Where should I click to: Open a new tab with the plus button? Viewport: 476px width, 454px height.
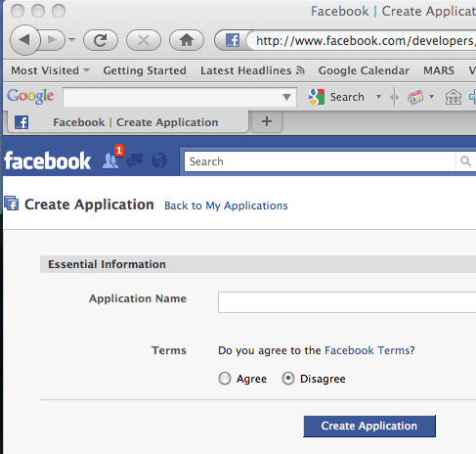click(x=267, y=121)
